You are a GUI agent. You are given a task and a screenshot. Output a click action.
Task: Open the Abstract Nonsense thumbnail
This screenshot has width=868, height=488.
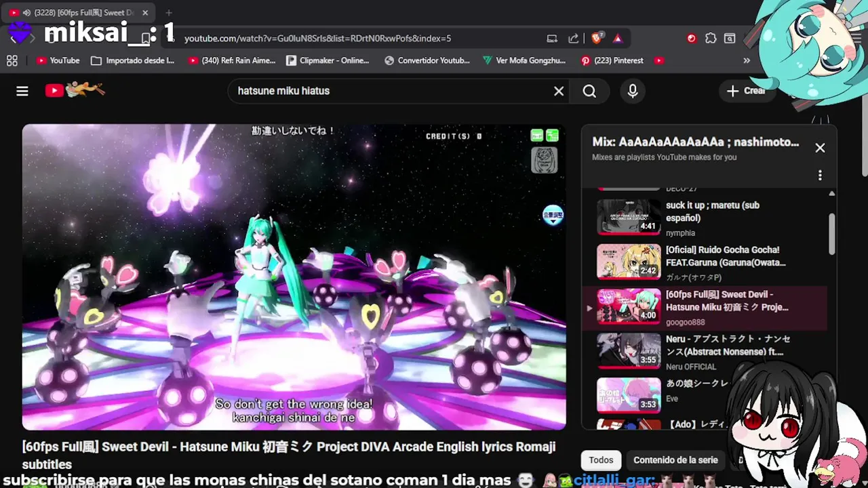point(629,350)
